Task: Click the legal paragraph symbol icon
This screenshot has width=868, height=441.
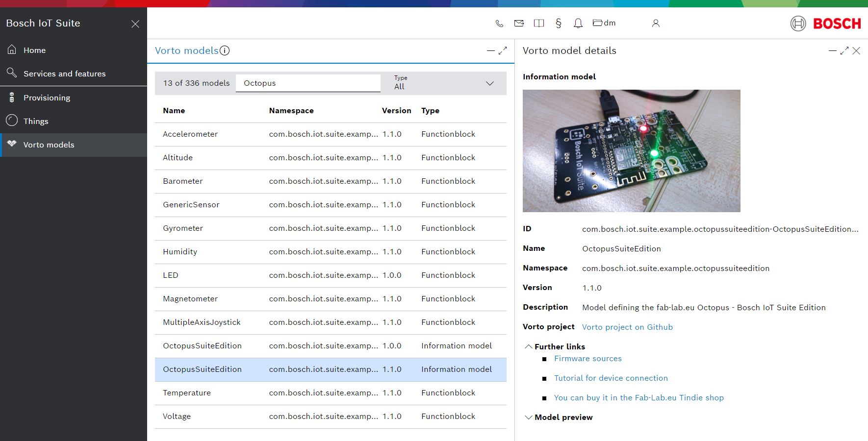Action: point(559,23)
